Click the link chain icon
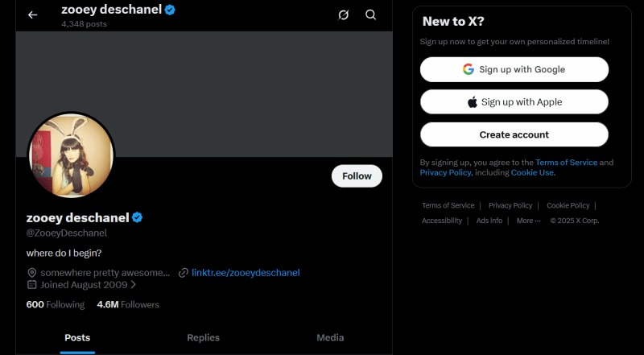Image resolution: width=644 pixels, height=355 pixels. click(x=184, y=273)
